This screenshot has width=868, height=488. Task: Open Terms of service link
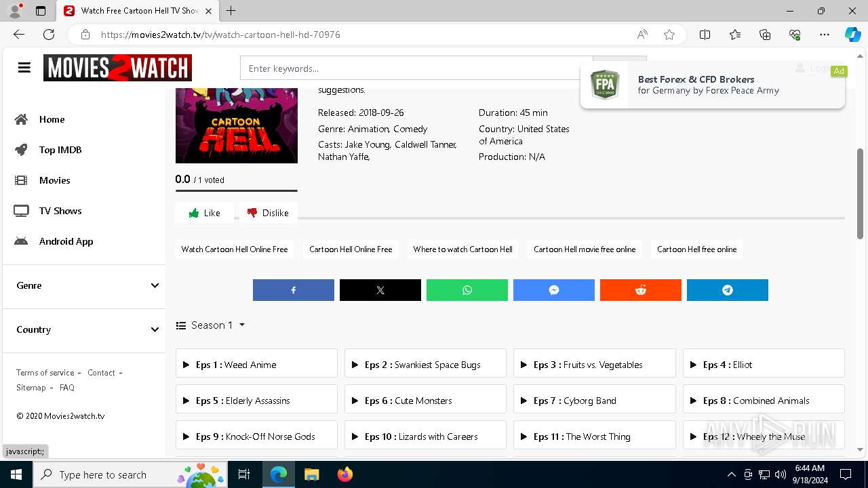[x=45, y=373]
